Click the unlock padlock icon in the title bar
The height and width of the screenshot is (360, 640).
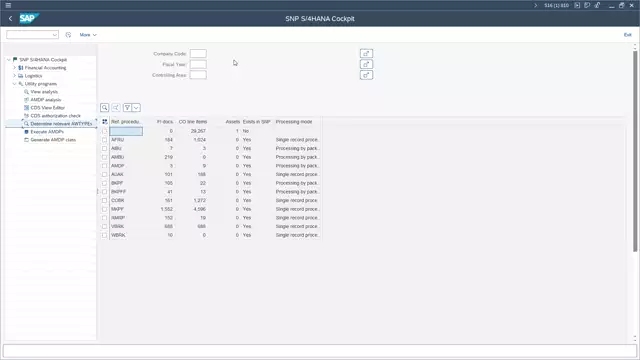[x=597, y=5]
